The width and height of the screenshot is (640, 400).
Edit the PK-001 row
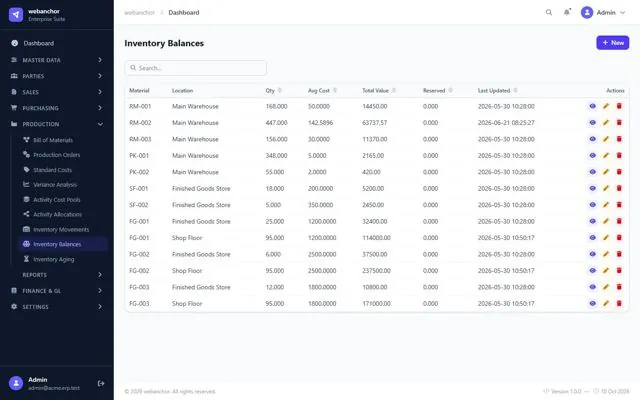(606, 156)
